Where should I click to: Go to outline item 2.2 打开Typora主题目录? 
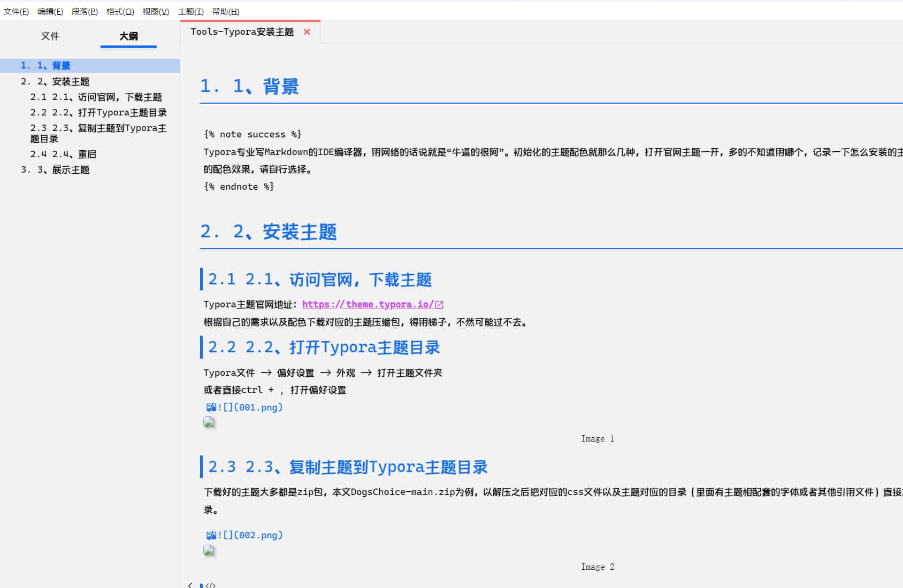[x=98, y=112]
